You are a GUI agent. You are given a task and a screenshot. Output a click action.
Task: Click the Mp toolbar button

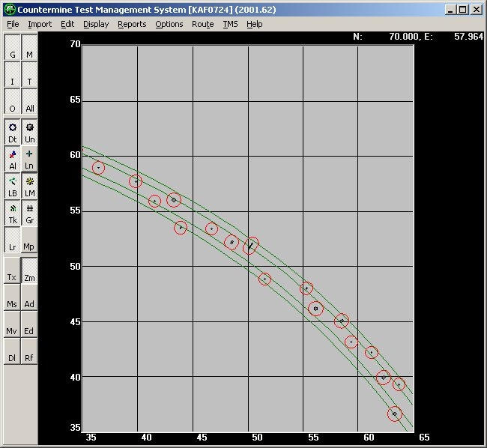(x=29, y=240)
